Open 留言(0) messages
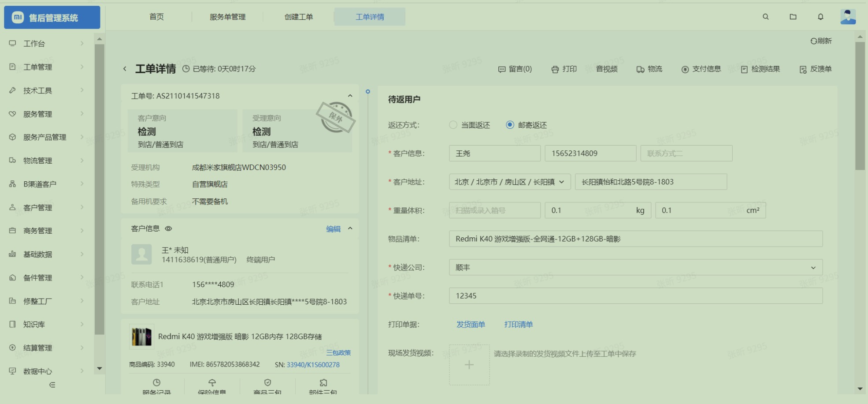The height and width of the screenshot is (404, 868). 515,69
